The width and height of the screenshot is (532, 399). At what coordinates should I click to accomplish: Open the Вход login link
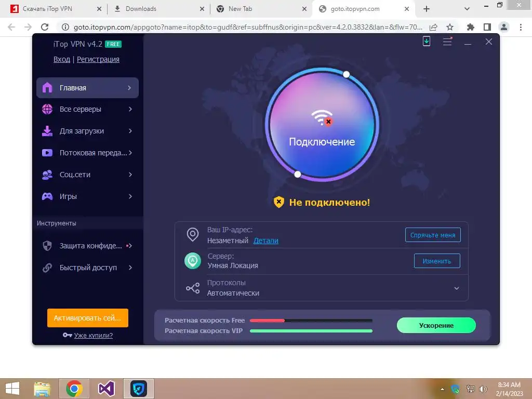(x=62, y=59)
